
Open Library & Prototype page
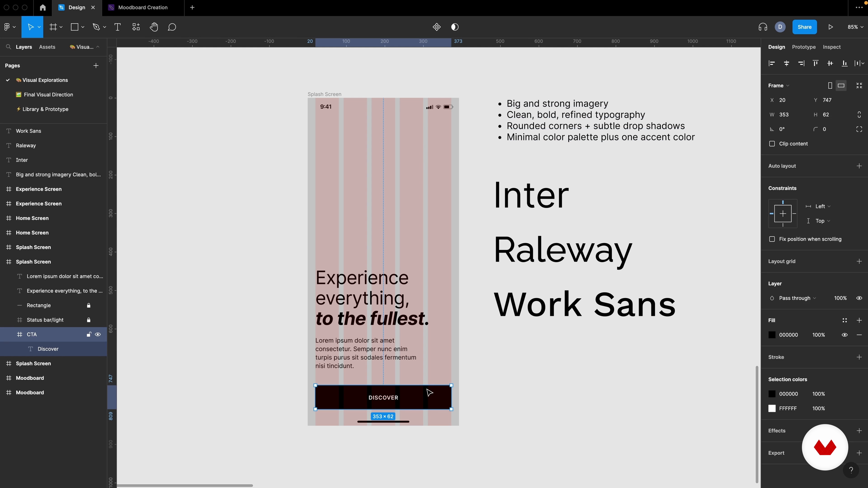pyautogui.click(x=45, y=109)
